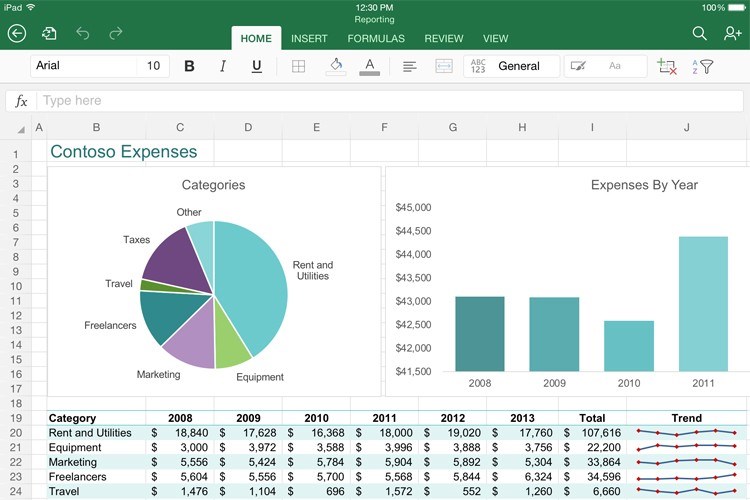Tap the Reporting document title
The height and width of the screenshot is (500, 750).
click(x=374, y=20)
